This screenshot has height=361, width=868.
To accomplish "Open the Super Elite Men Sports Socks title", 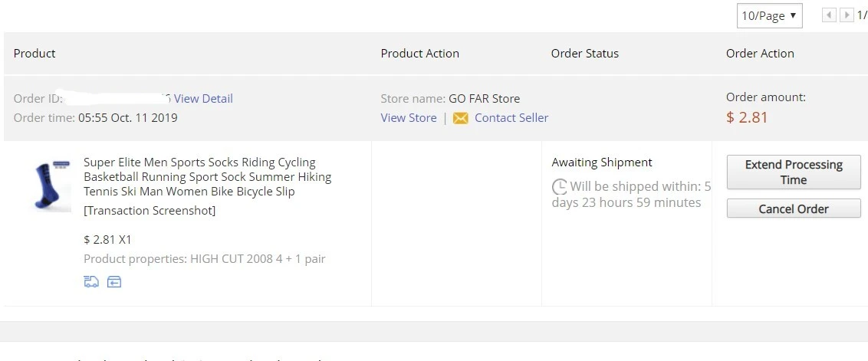I will coord(208,177).
